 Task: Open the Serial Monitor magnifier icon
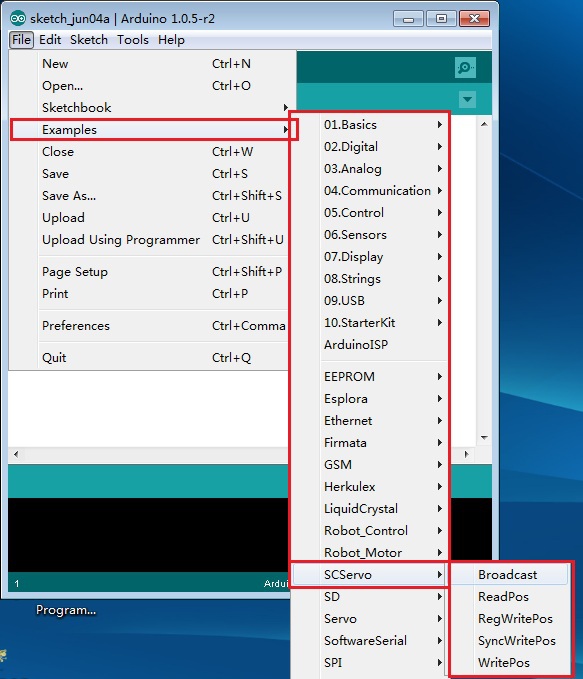point(465,68)
